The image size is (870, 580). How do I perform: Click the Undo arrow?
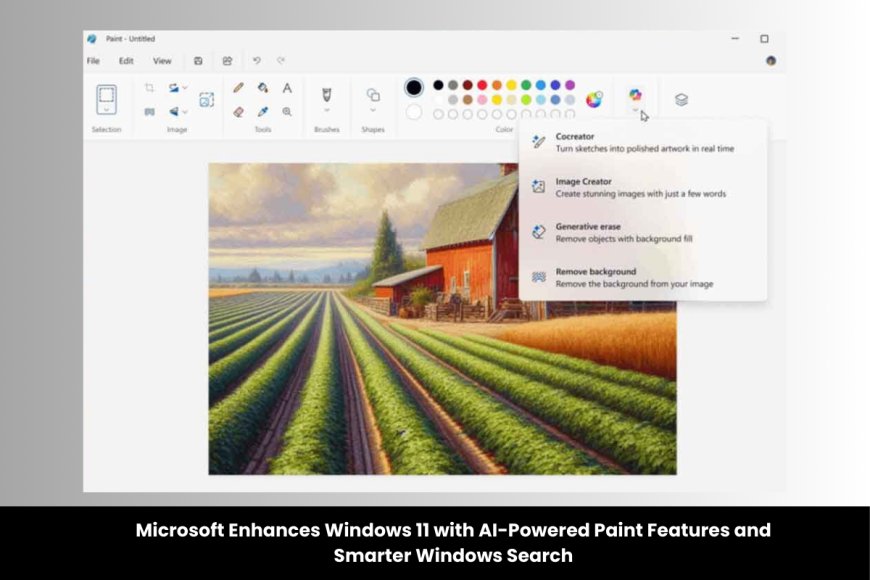coord(256,60)
